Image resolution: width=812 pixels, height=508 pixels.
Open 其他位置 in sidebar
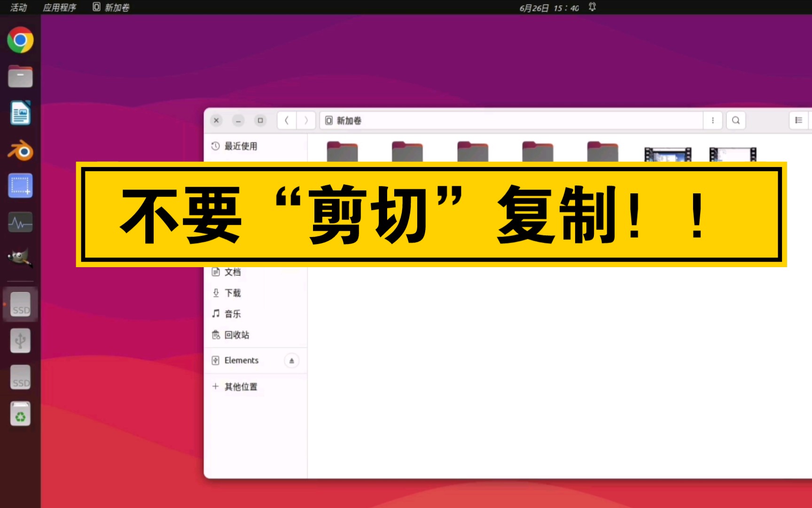[256, 387]
